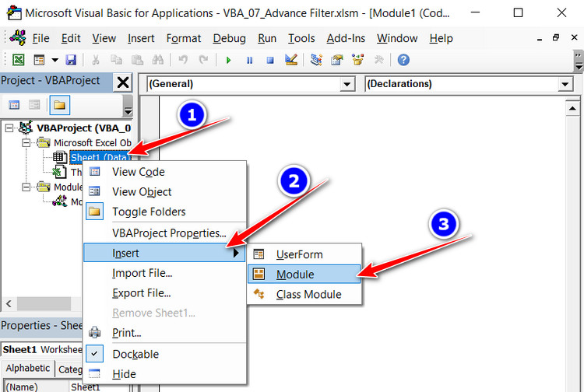Click the View Microsoft Excel toolbar icon

pos(18,60)
